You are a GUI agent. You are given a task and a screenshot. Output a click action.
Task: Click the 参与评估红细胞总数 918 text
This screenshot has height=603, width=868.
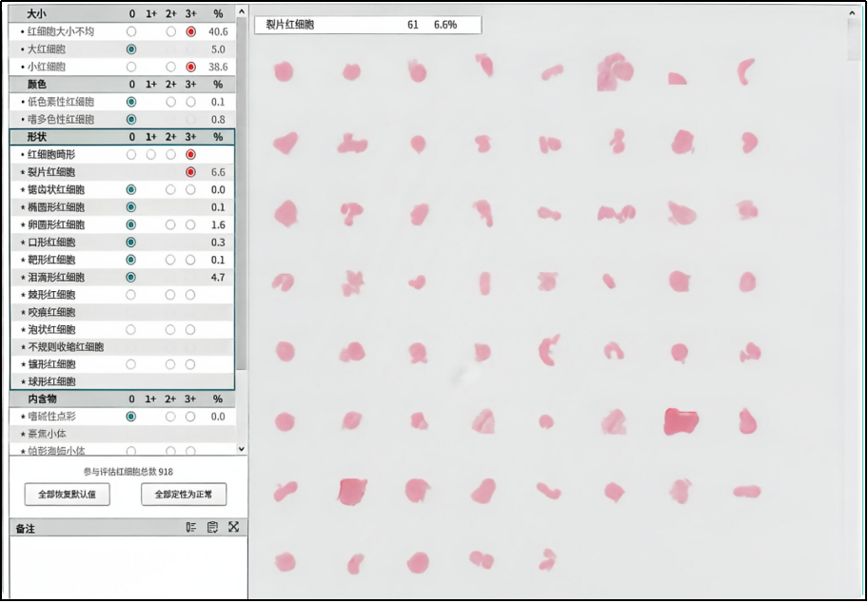point(128,472)
